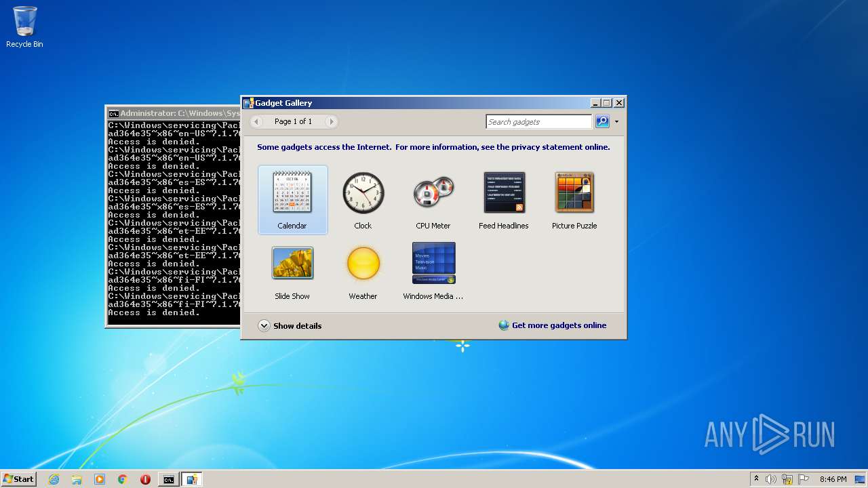Select the Slide Show gadget
The image size is (868, 488).
292,270
